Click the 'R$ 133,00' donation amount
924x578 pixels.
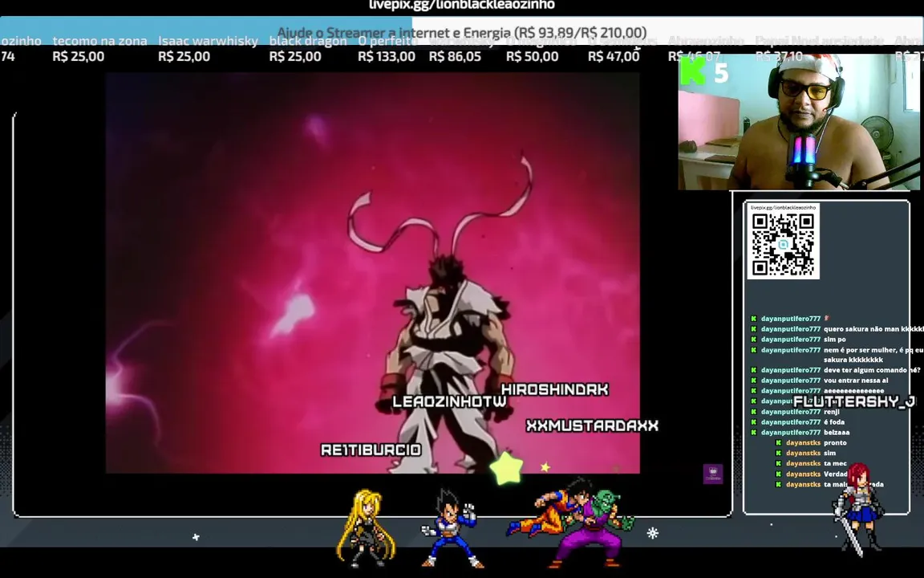point(387,57)
